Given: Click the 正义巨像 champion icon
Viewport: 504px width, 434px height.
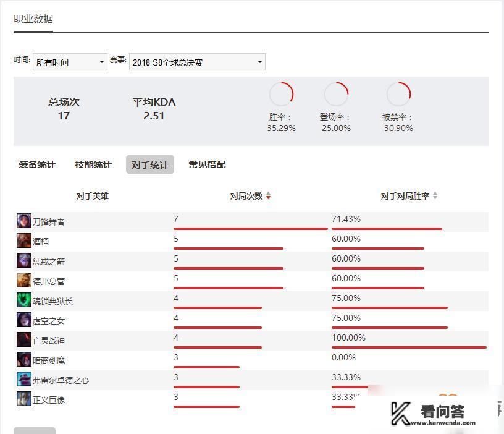Looking at the screenshot, I should 23,399.
